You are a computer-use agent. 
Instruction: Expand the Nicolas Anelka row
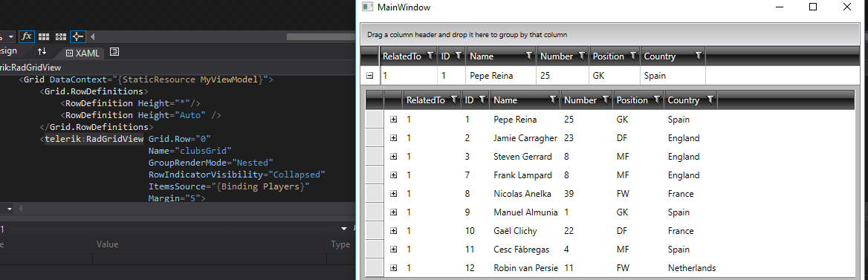click(394, 194)
